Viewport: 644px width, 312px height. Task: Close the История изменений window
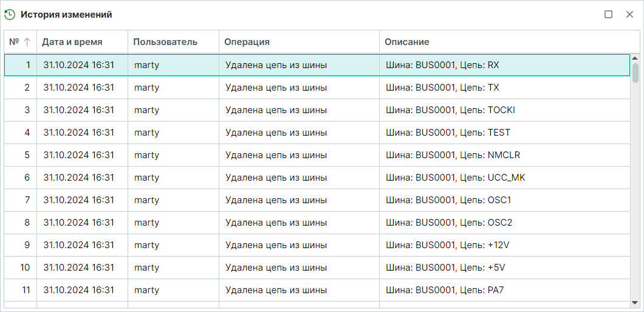tap(629, 15)
